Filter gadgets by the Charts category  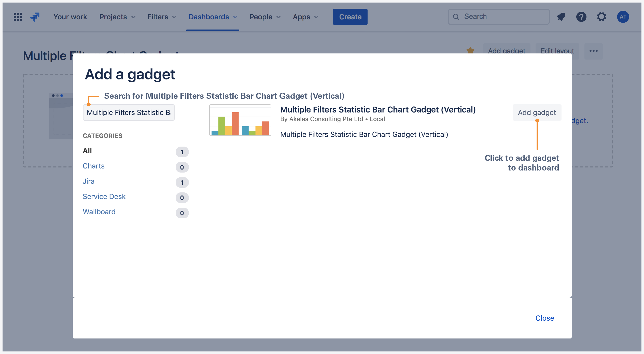[93, 166]
